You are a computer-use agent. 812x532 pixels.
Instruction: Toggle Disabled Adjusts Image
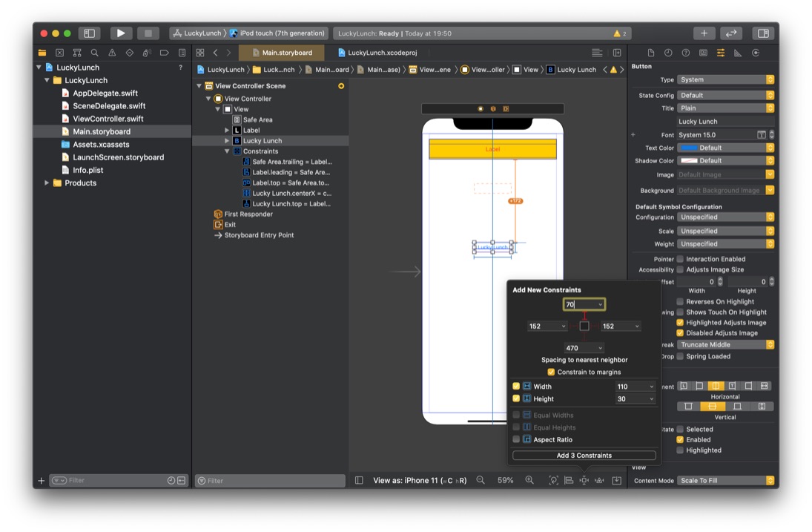point(680,333)
